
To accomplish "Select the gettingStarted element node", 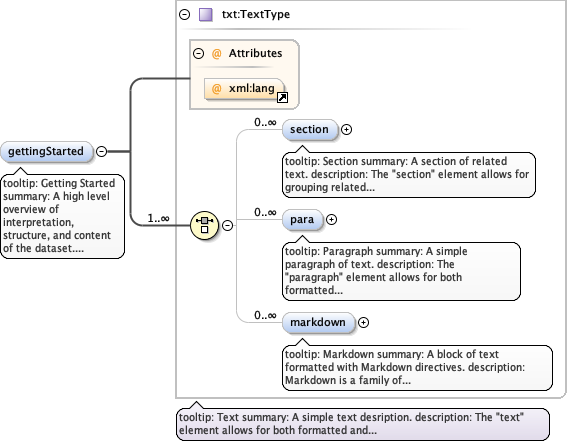I will pyautogui.click(x=46, y=151).
